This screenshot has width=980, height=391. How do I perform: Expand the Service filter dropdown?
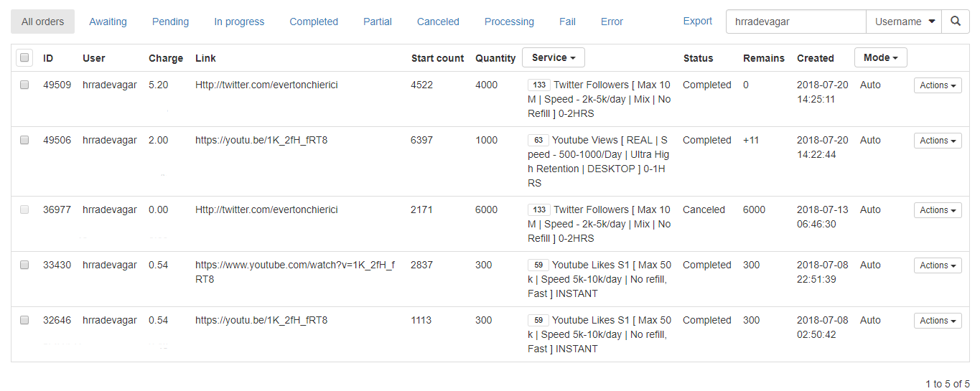point(554,57)
